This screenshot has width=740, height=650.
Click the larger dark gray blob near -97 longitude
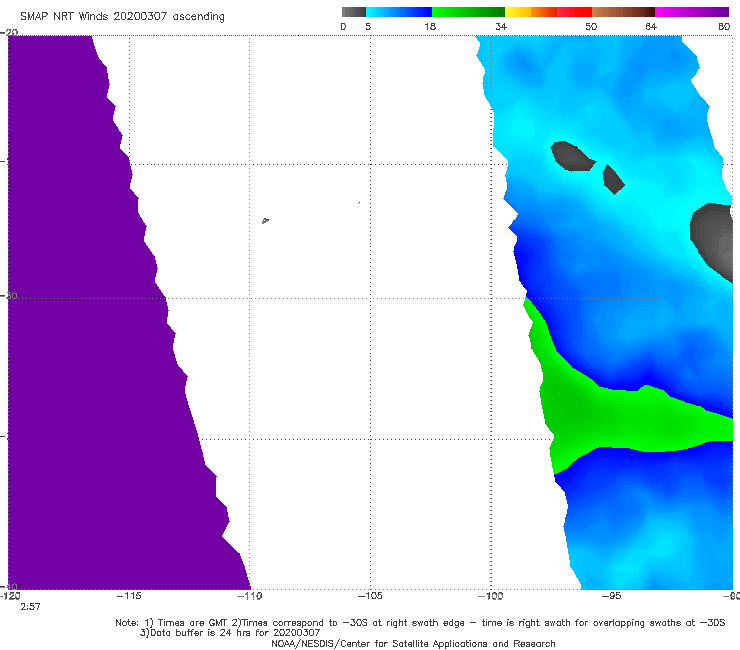coord(572,156)
